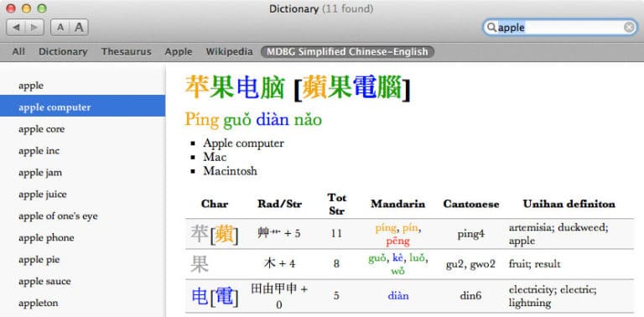Click the radical '田由甲申 + 0' cell

tap(279, 296)
